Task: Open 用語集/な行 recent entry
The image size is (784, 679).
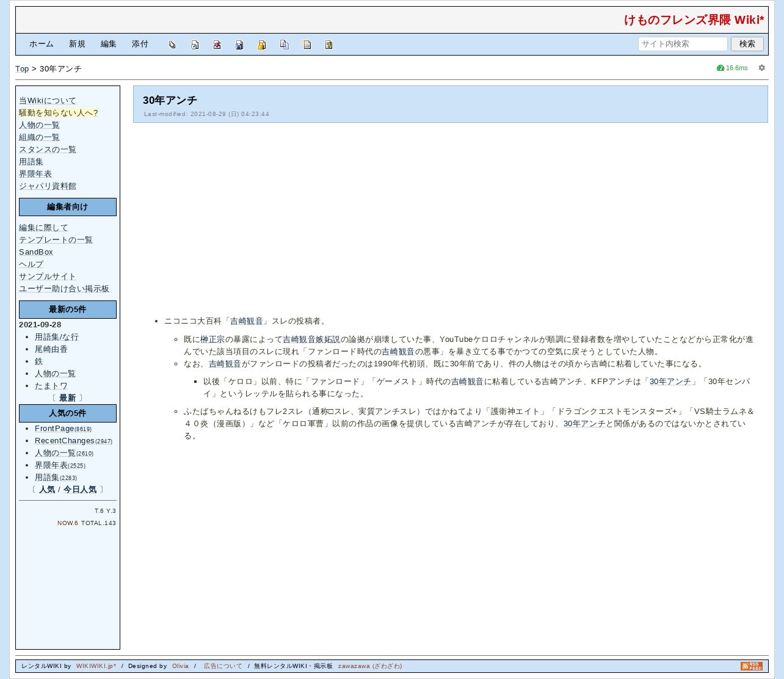Action: point(57,337)
